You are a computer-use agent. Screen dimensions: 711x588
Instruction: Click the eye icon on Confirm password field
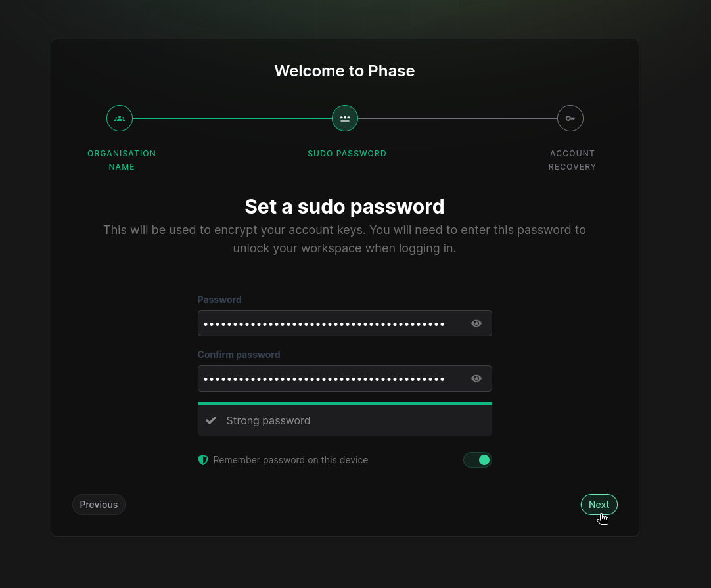[x=476, y=378]
